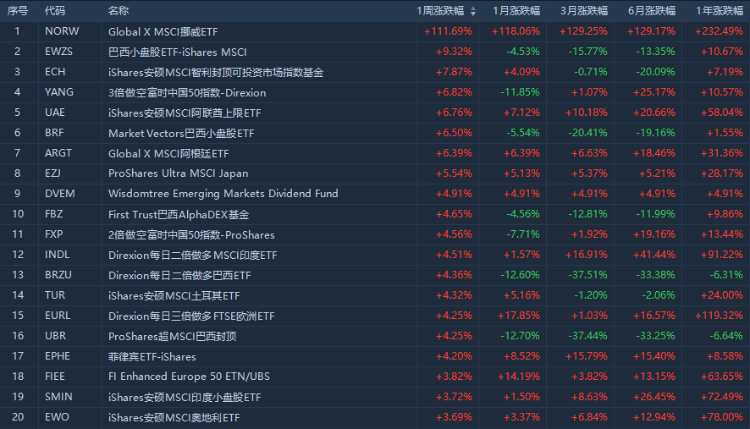Click NORW yearly change +232.49%
750x429 pixels.
tap(719, 32)
